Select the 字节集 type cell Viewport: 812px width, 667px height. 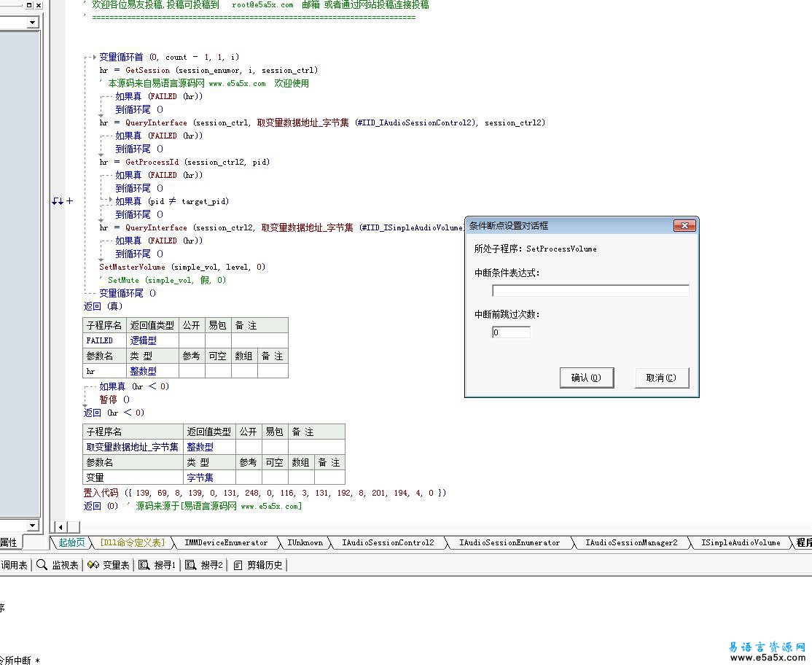point(210,477)
